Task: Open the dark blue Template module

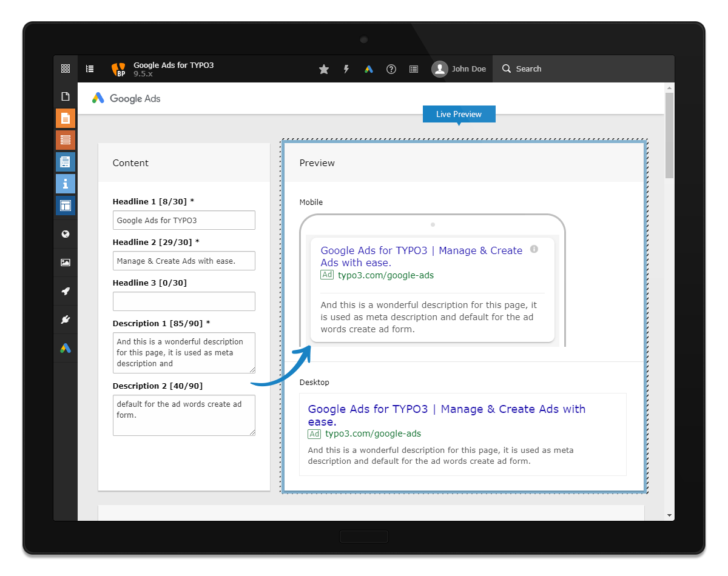Action: (x=66, y=206)
